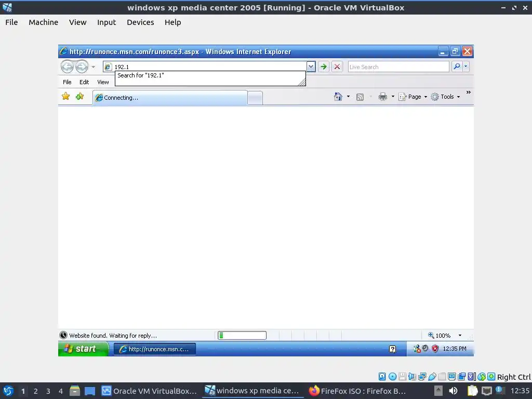Click the RSS feeds icon
Viewport: 532px width, 399px height.
360,97
